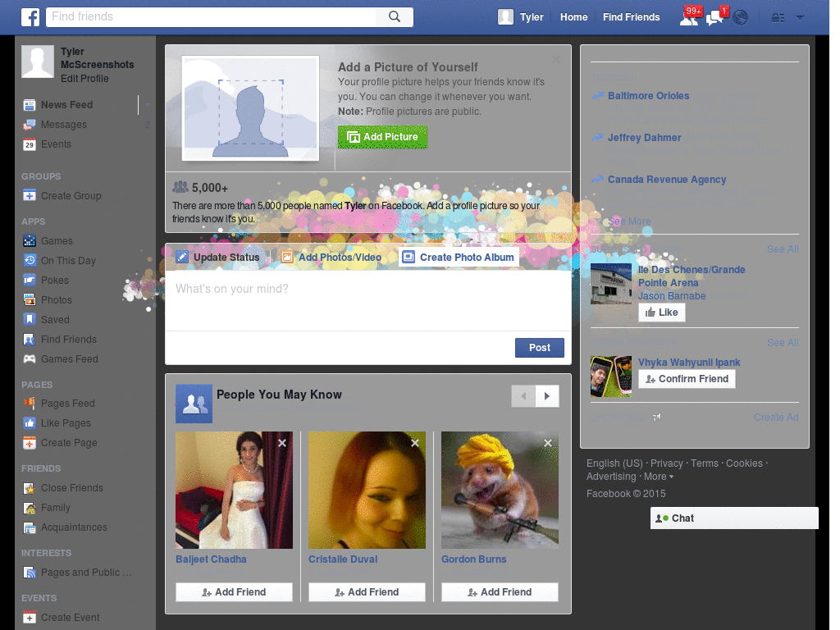Select the Add Photos/Video tab
The width and height of the screenshot is (840, 630).
pos(331,257)
